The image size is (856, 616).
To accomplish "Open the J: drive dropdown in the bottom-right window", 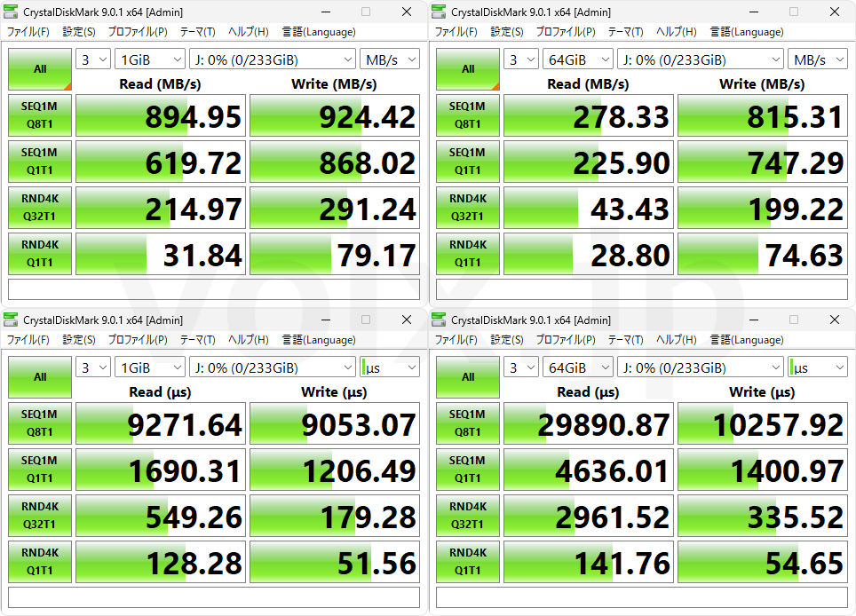I will pos(701,367).
